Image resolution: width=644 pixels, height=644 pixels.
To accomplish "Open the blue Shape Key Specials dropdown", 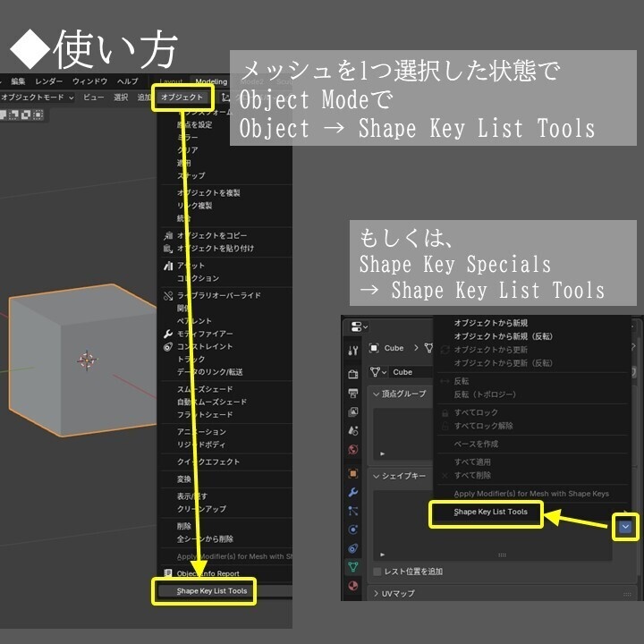I will pos(625,527).
